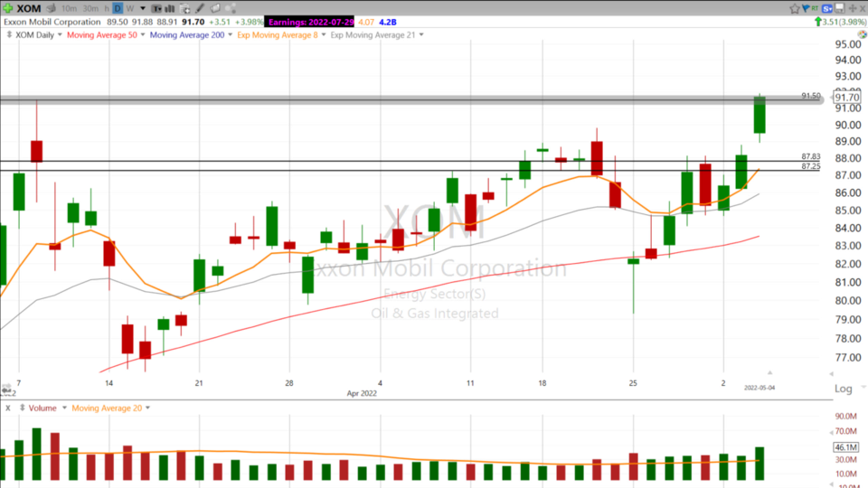Click the Earnings: 2022-07-29 label
This screenshot has height=488, width=868.
point(310,22)
